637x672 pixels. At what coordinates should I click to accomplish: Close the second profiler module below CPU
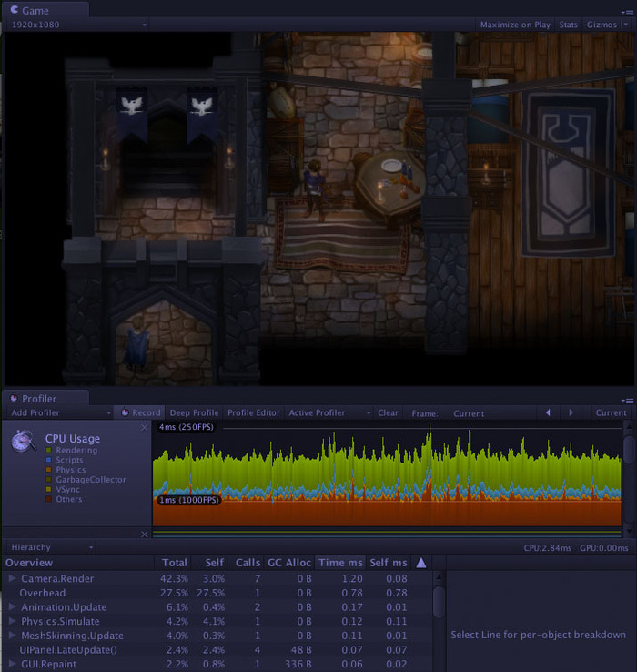click(x=145, y=534)
